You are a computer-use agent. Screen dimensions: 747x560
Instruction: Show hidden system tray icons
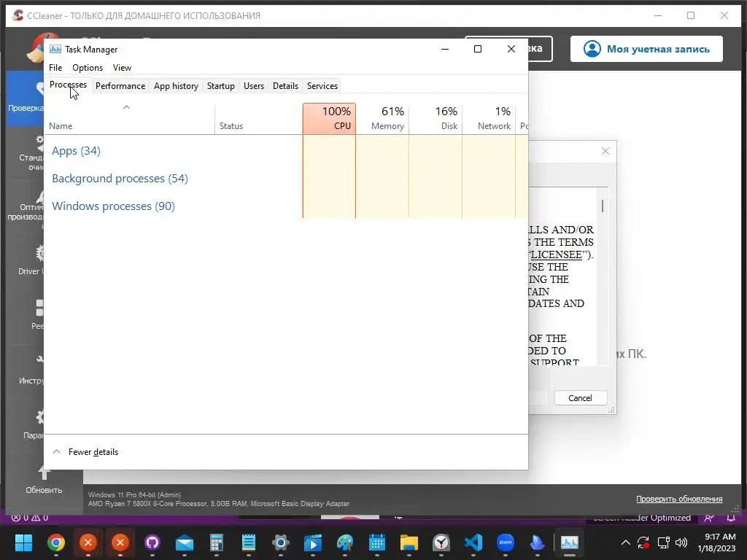pyautogui.click(x=626, y=542)
